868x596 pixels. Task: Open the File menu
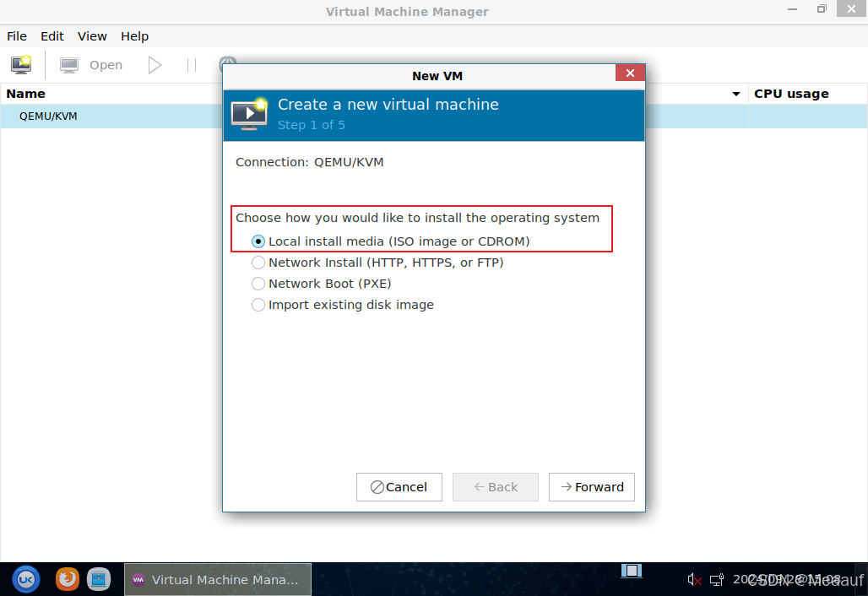(17, 36)
